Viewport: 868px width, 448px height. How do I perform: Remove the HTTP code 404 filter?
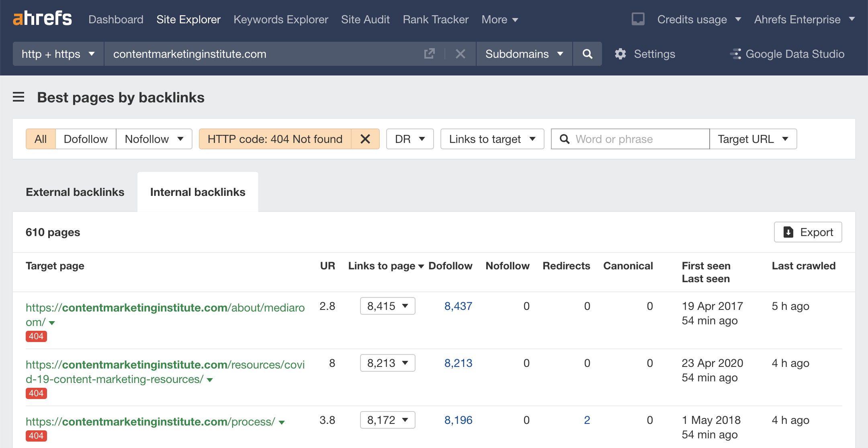[x=365, y=139]
